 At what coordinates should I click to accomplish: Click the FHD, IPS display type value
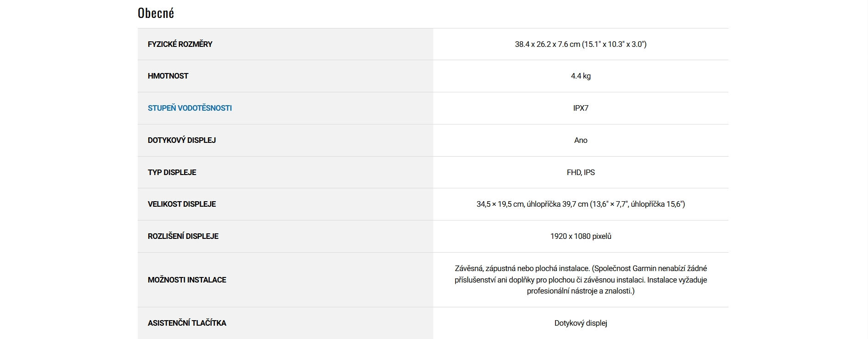[x=581, y=172]
